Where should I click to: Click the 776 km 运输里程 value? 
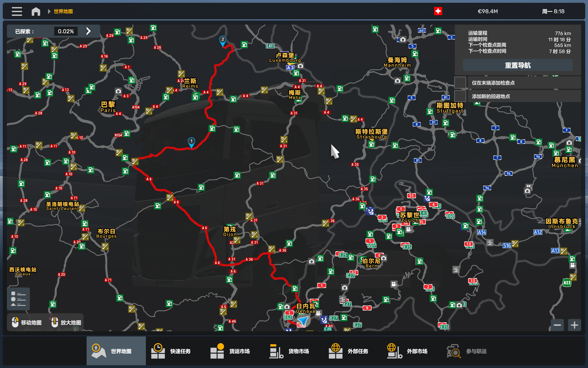563,33
